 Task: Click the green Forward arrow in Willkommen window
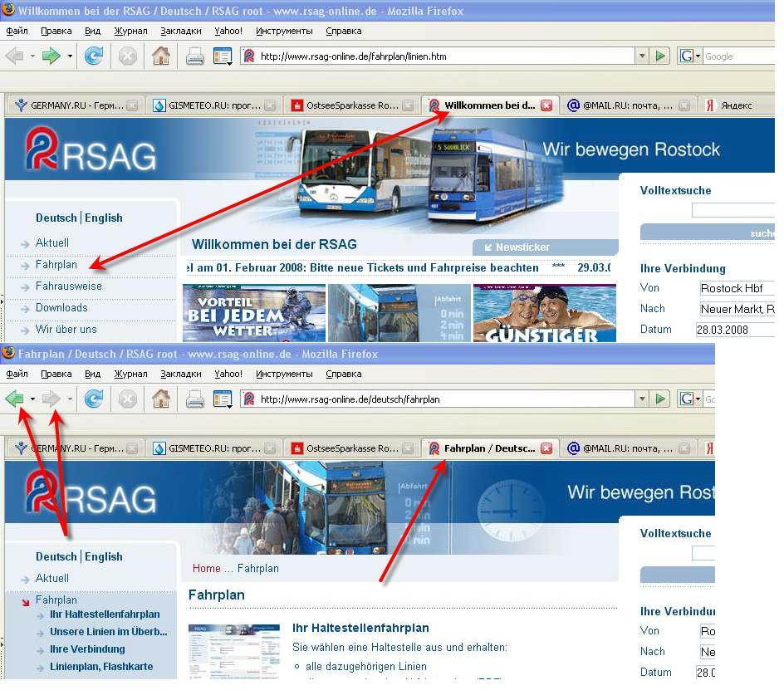pyautogui.click(x=51, y=56)
